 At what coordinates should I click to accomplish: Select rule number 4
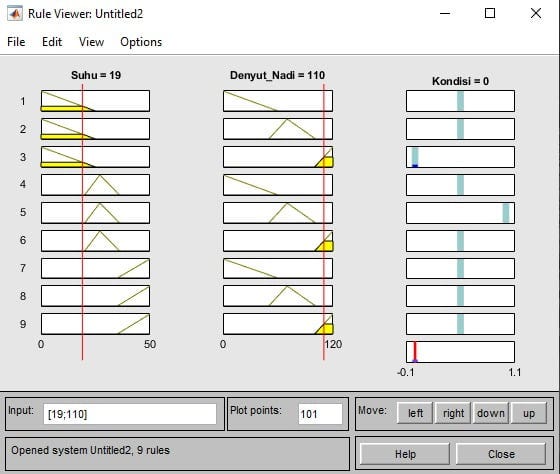click(x=23, y=184)
